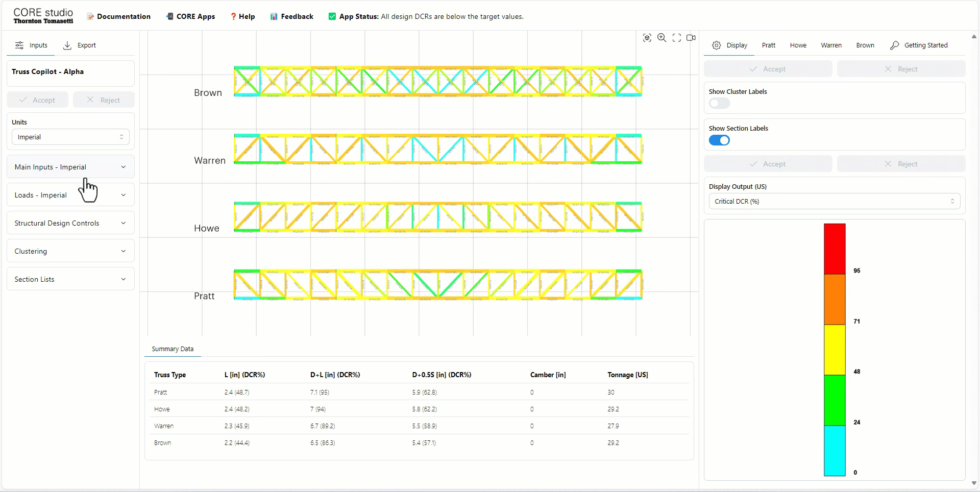Image resolution: width=980 pixels, height=492 pixels.
Task: Click the red legend color block
Action: coord(835,249)
